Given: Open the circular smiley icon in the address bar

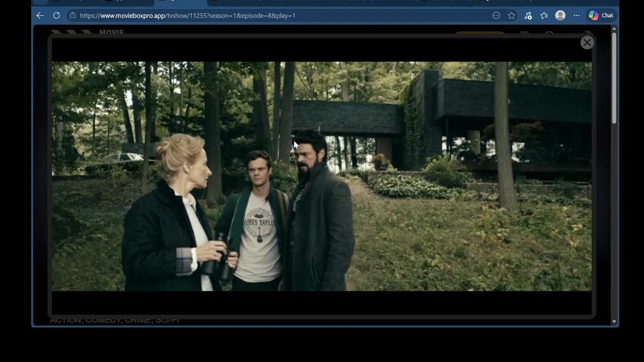Looking at the screenshot, I should [496, 16].
